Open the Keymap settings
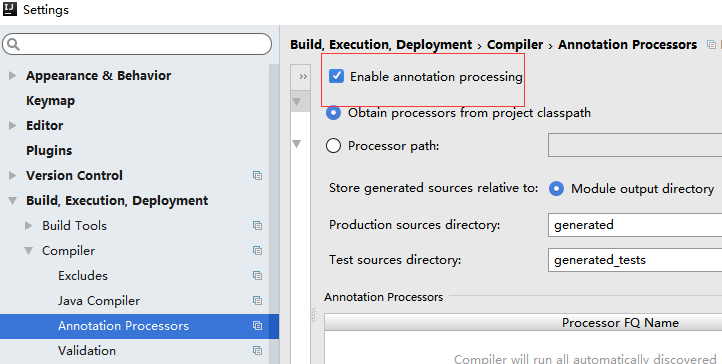The width and height of the screenshot is (722, 364). click(50, 100)
